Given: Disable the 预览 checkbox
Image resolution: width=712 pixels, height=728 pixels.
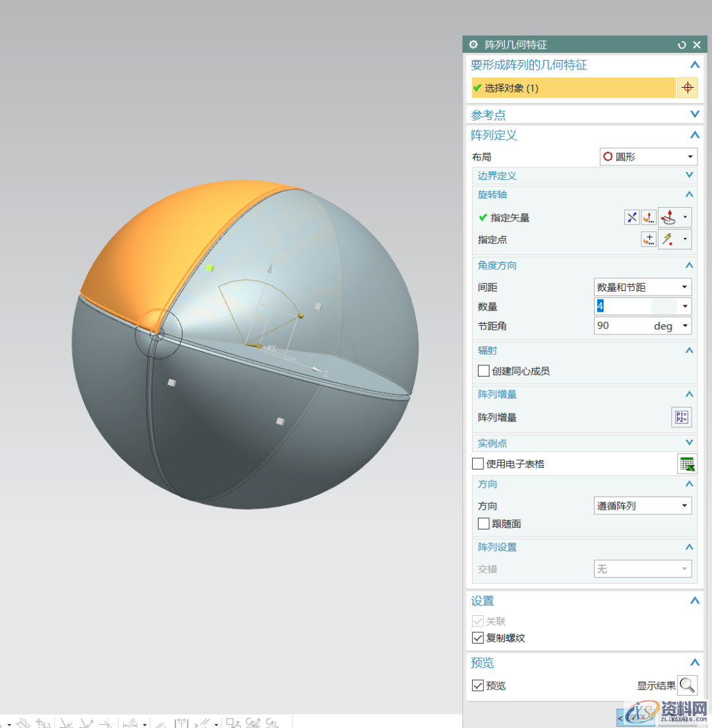Looking at the screenshot, I should (478, 686).
